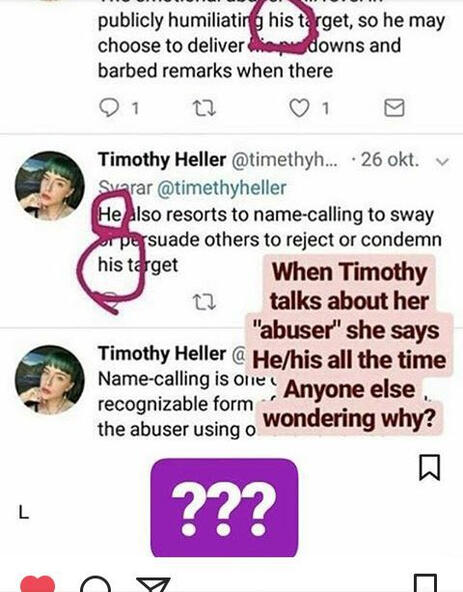Open Timothy Heller name on bottom tweet
This screenshot has width=463, height=592.
(x=162, y=354)
